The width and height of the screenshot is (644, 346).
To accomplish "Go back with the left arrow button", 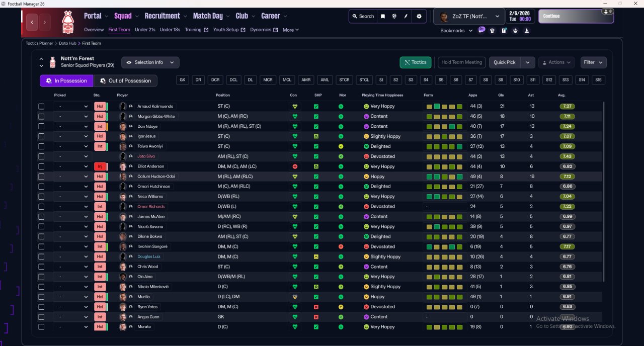I will tap(33, 22).
